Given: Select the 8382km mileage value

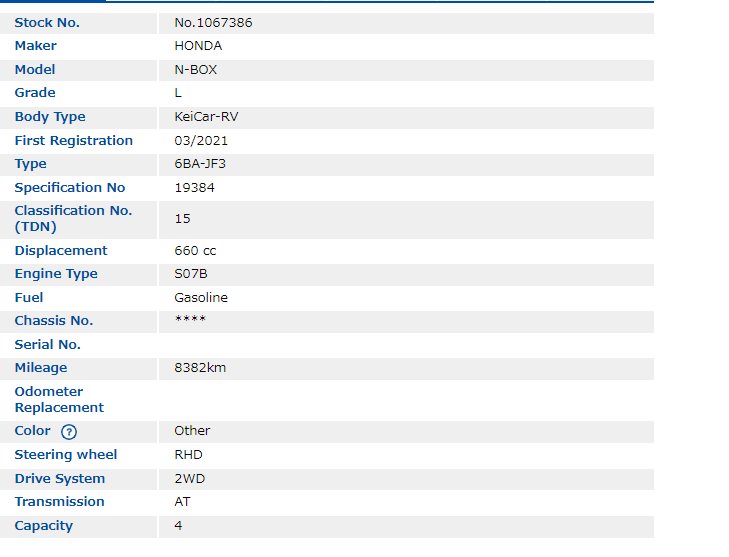Looking at the screenshot, I should coord(200,368).
